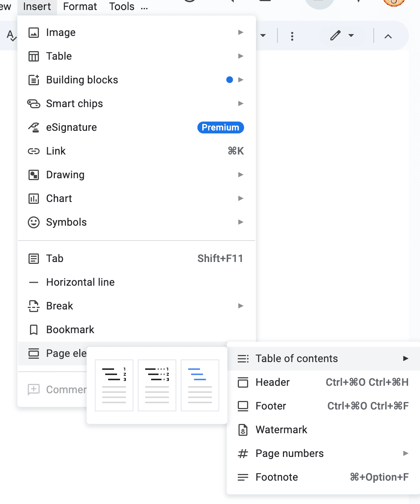
Task: Click the Table of contents submenu arrow
Action: pyautogui.click(x=406, y=358)
